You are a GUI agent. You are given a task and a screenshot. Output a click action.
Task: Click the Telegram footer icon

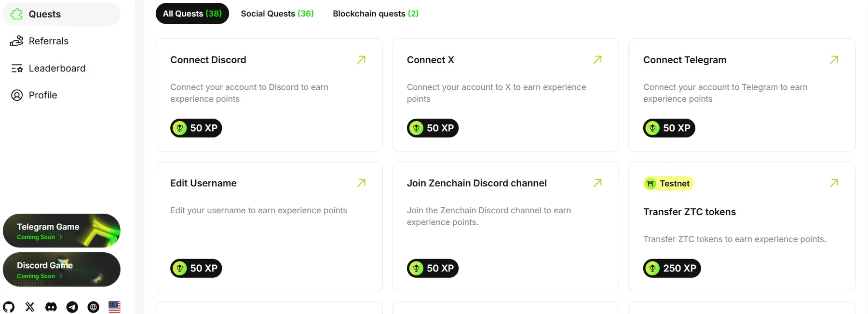click(72, 307)
